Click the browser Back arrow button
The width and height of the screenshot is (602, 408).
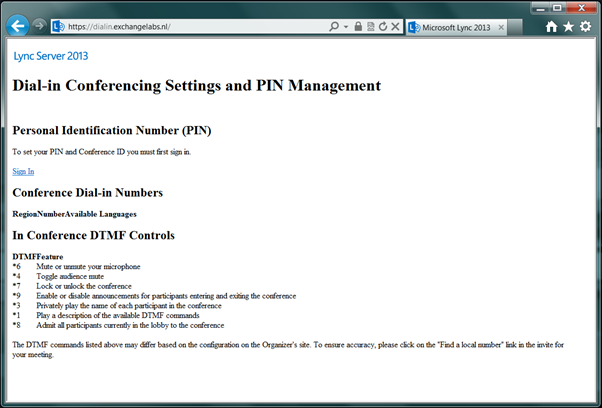tap(17, 26)
